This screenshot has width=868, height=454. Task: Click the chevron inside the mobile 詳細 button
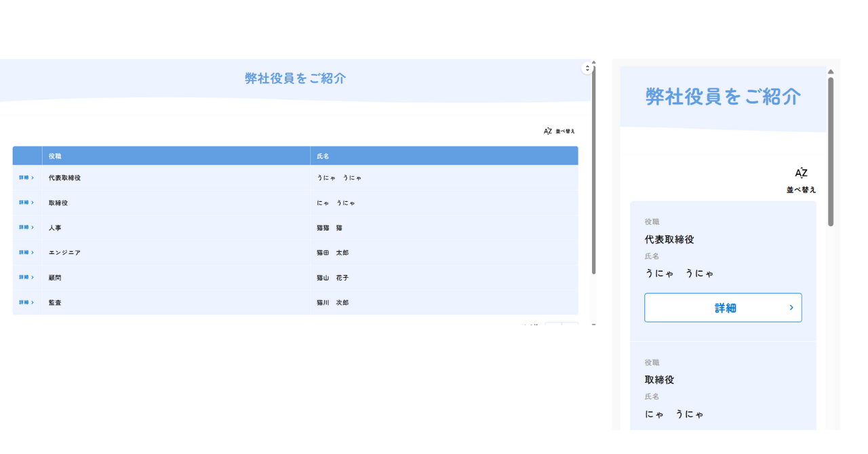coord(791,307)
